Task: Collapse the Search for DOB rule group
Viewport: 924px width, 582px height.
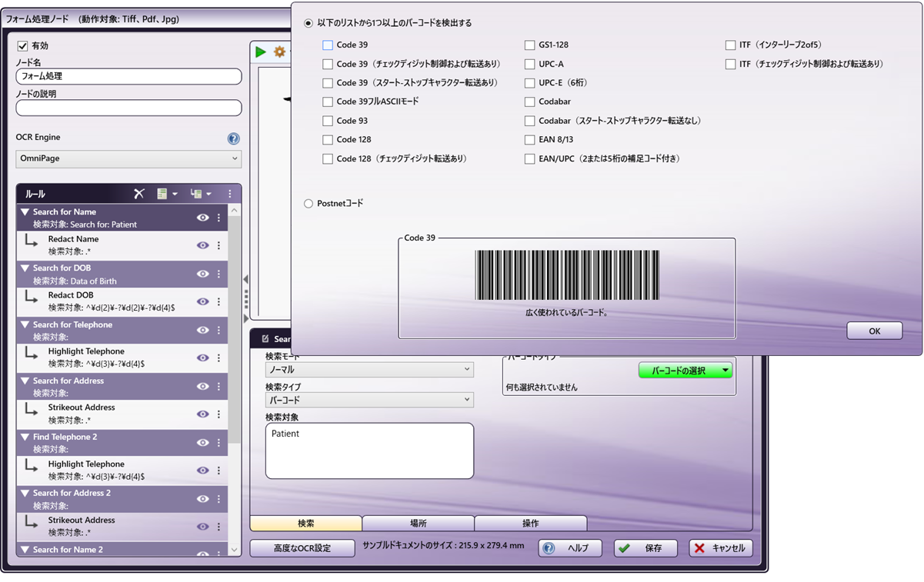Action: coord(25,268)
